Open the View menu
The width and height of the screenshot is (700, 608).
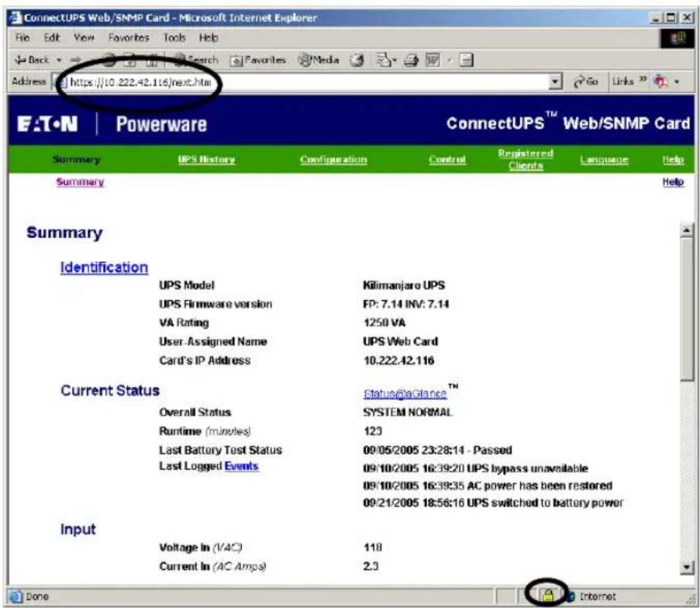[x=84, y=38]
